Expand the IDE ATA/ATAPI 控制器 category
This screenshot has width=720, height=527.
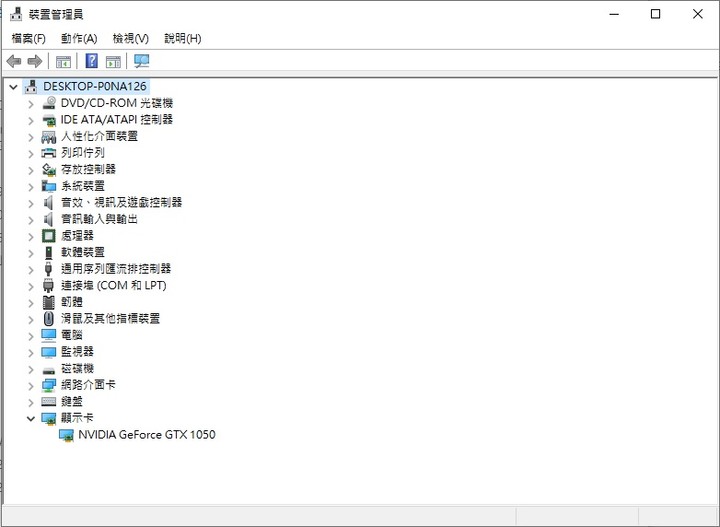click(31, 120)
